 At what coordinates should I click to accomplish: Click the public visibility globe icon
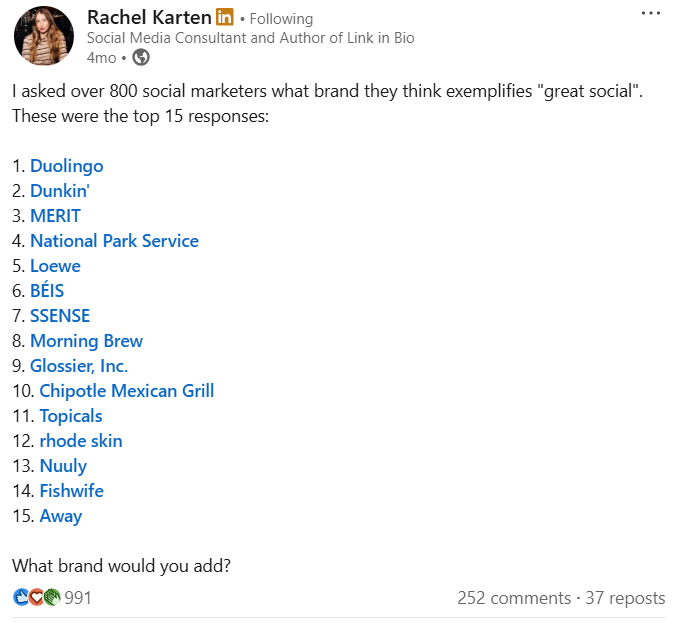141,57
